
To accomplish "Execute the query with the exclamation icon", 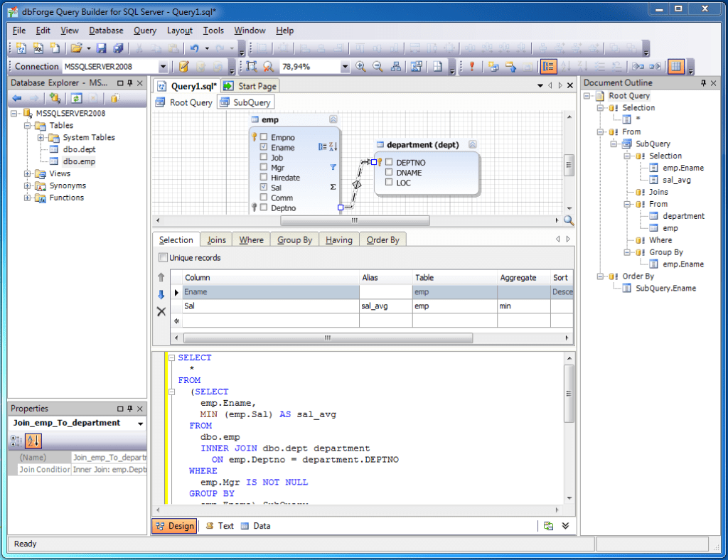I will (472, 68).
